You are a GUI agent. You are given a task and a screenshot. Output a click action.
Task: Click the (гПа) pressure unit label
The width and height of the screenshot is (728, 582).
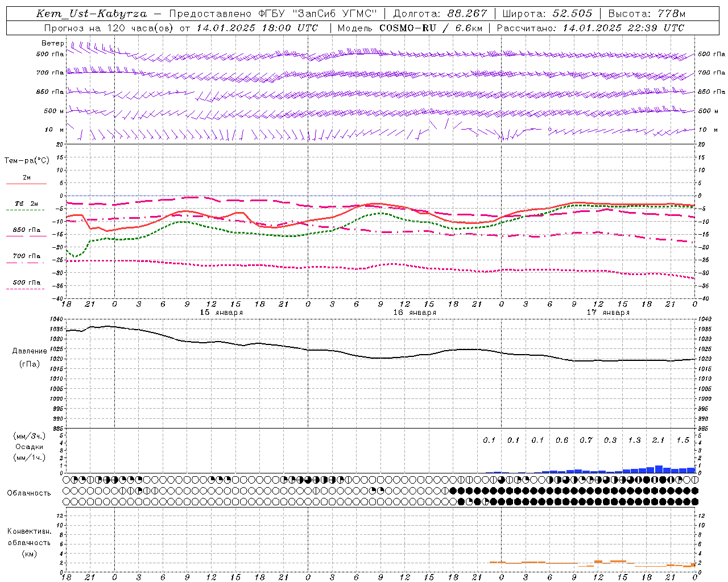(x=30, y=364)
